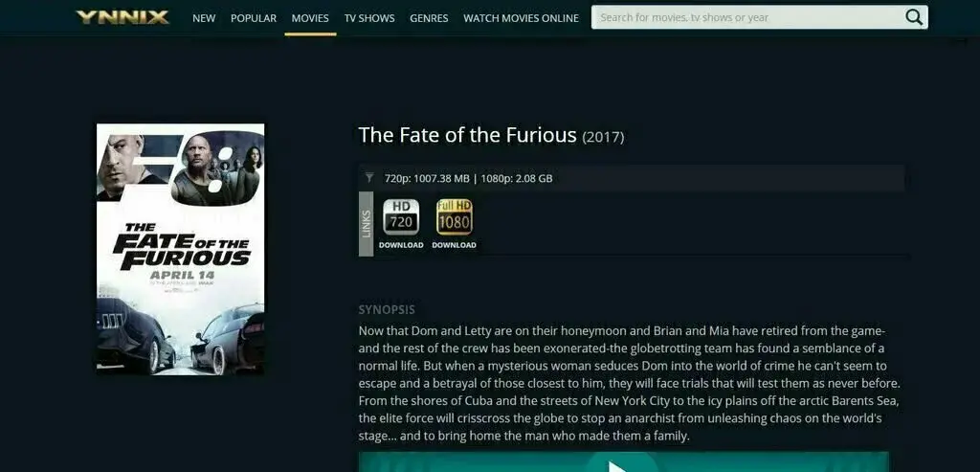Click the (2017) year link
Viewport: 980px width, 472px height.
pos(603,137)
